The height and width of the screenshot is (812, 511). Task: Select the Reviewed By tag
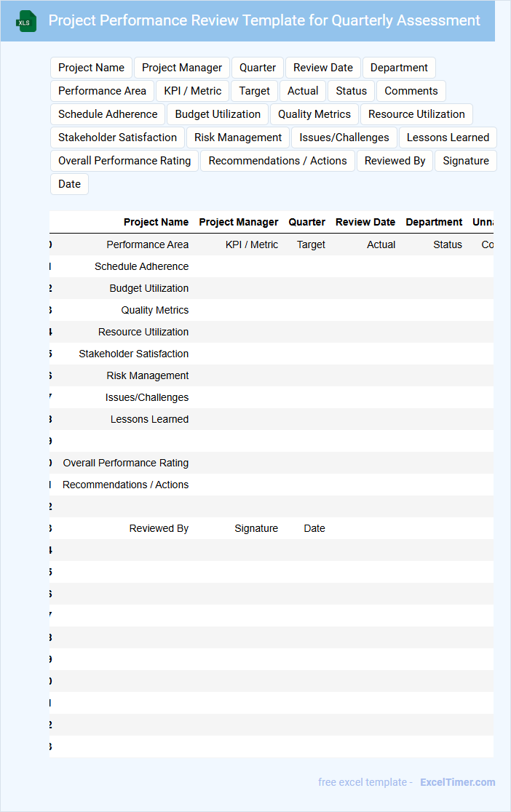395,161
